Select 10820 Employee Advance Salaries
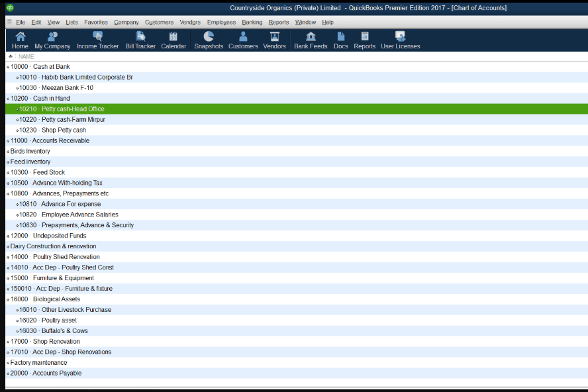 pos(296,214)
